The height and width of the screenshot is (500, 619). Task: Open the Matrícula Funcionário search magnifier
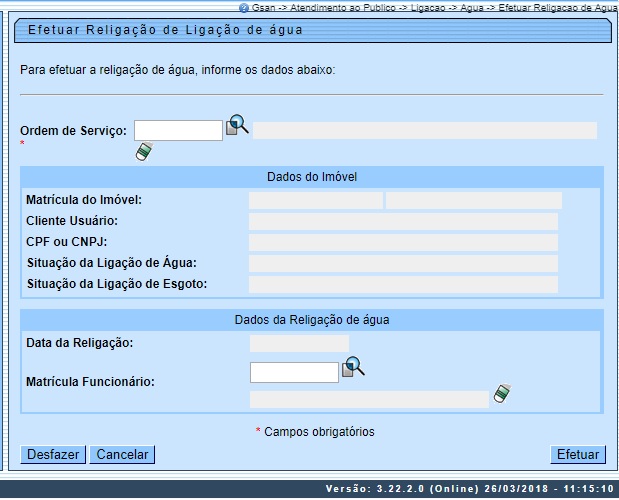(x=354, y=368)
